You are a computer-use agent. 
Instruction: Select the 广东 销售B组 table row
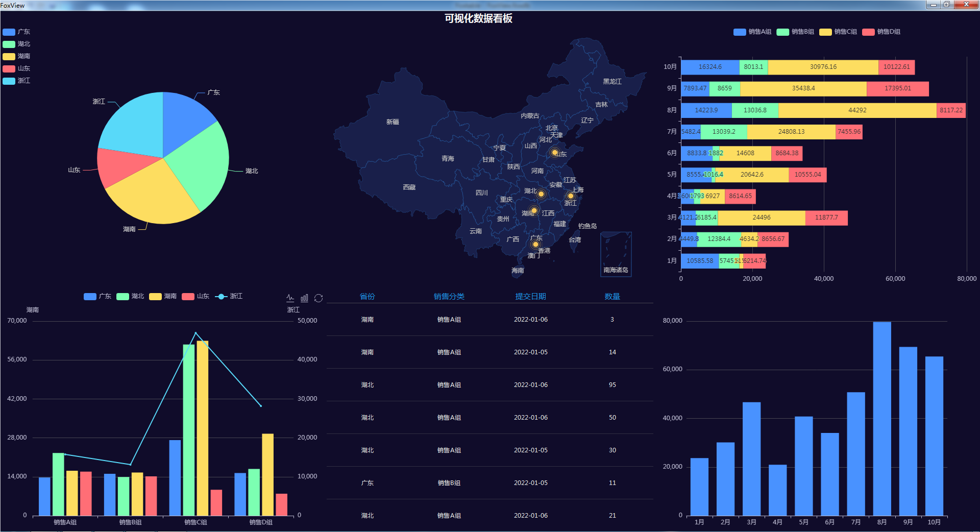click(x=489, y=482)
